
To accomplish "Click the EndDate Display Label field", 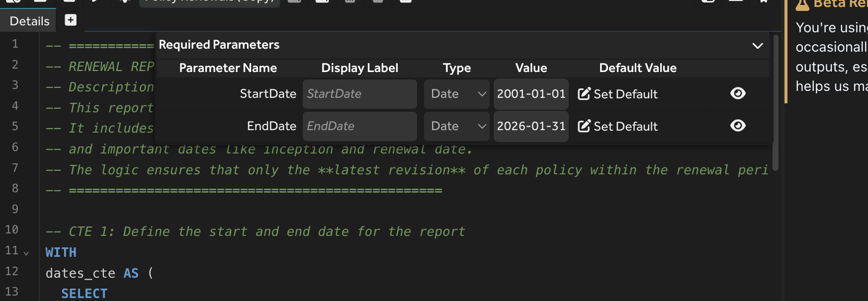I will pos(359,126).
